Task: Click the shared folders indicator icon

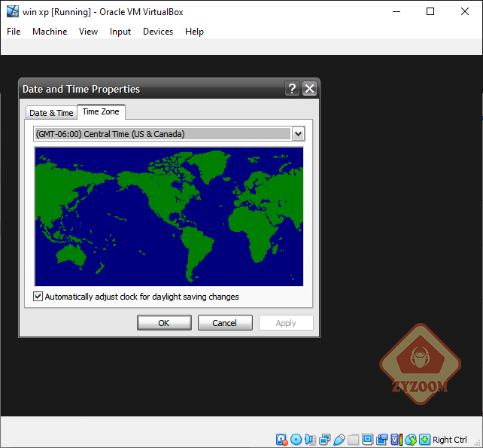Action: point(354,440)
